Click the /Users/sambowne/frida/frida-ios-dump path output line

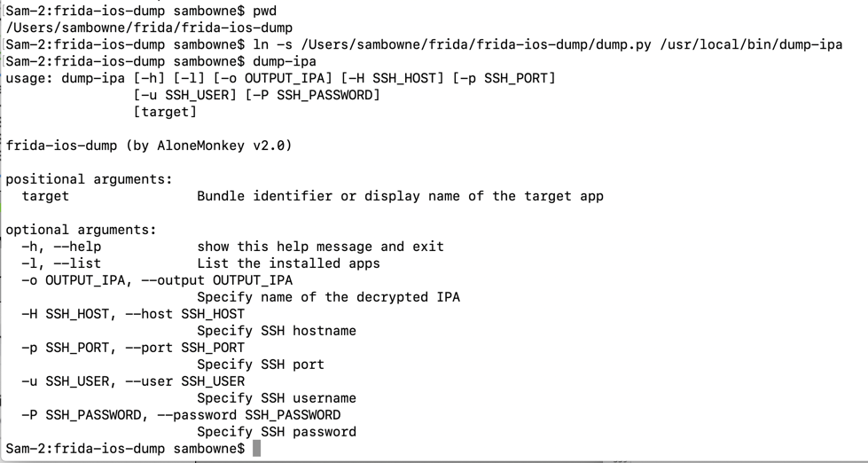pyautogui.click(x=149, y=27)
